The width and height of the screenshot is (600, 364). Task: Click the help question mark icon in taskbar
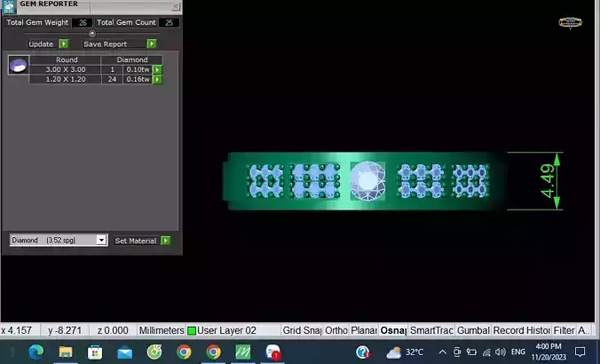(362, 352)
